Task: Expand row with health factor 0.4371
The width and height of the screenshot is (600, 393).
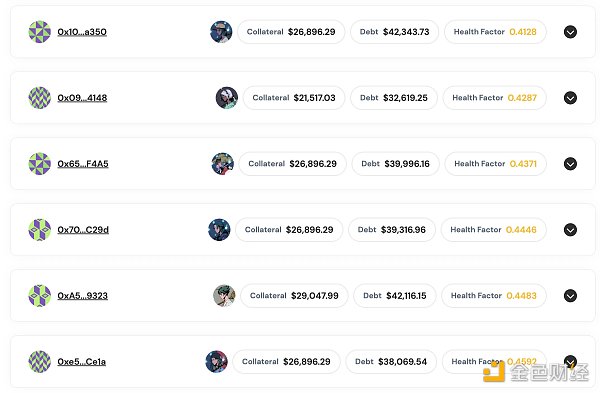Action: (x=570, y=164)
